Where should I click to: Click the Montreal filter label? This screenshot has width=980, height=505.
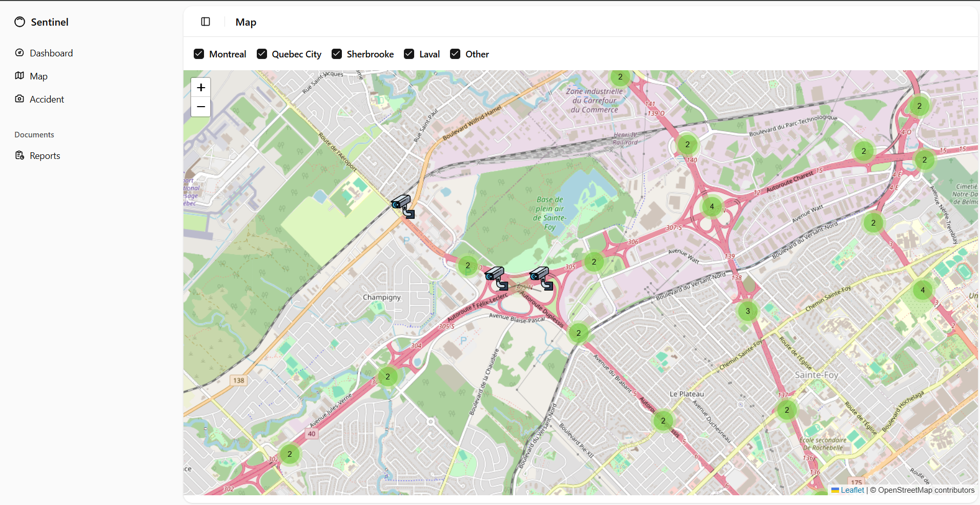[x=228, y=54]
